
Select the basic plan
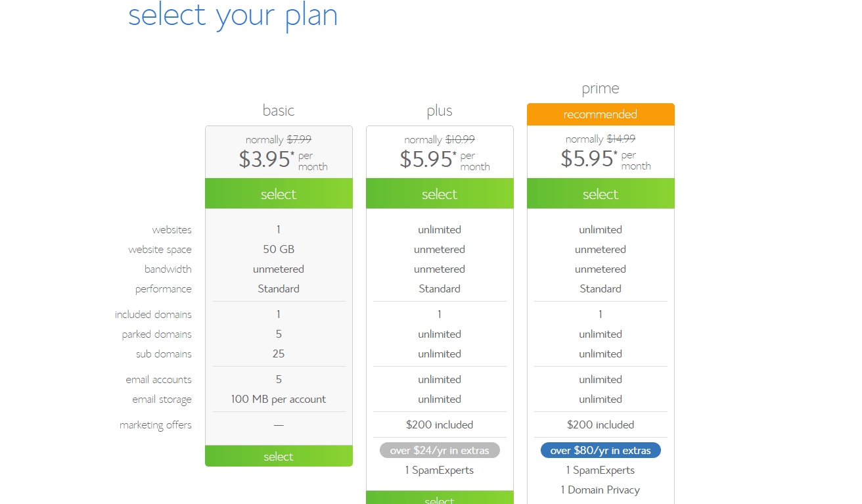pos(279,194)
